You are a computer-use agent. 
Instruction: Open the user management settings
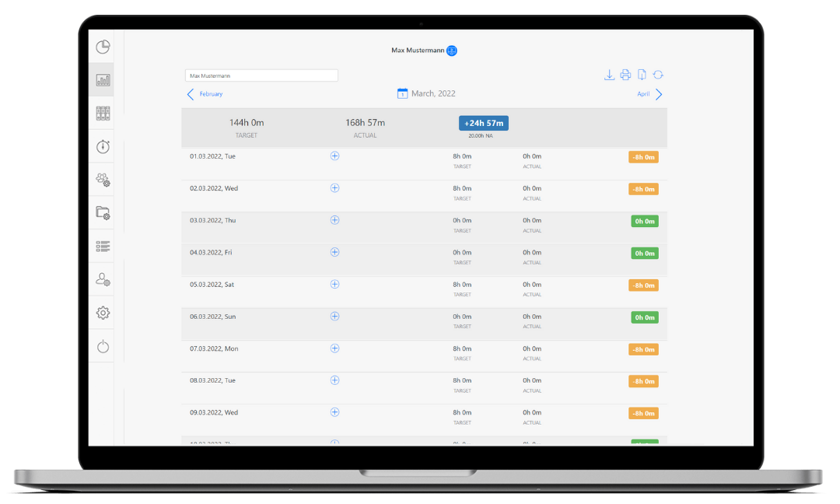point(102,278)
